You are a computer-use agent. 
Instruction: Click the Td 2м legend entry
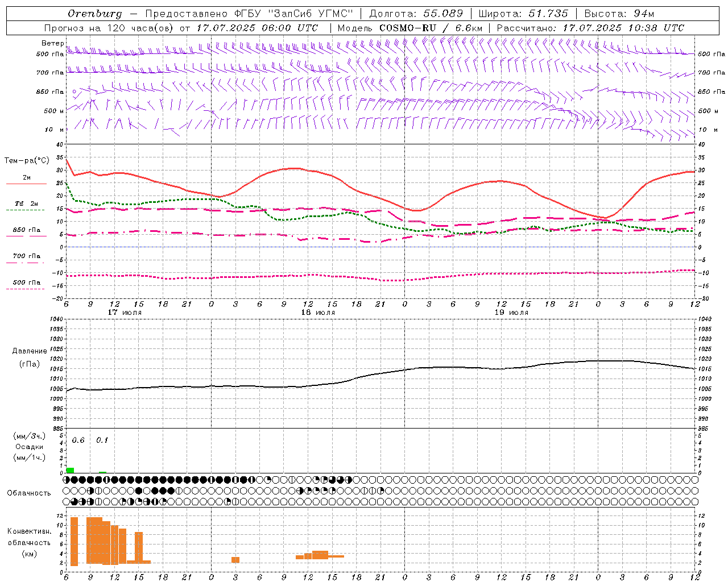[27, 203]
